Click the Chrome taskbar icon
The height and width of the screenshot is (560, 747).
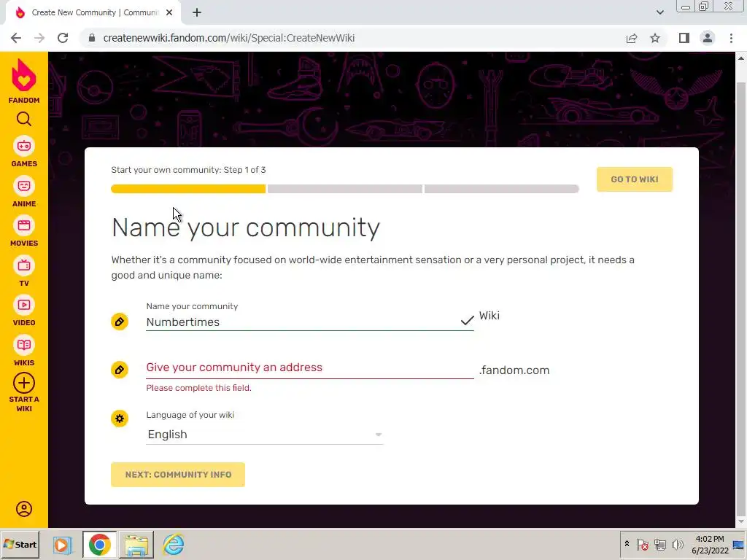coord(99,545)
